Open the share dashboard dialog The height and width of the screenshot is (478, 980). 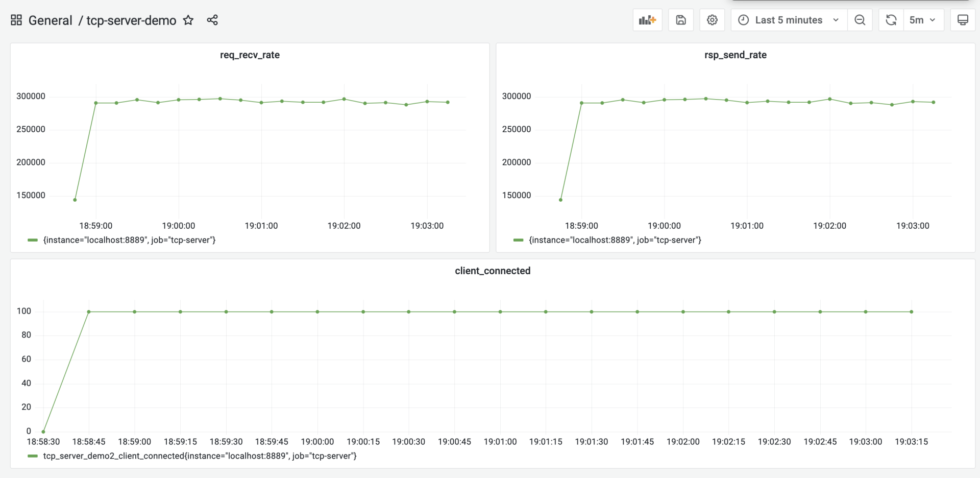[x=212, y=20]
